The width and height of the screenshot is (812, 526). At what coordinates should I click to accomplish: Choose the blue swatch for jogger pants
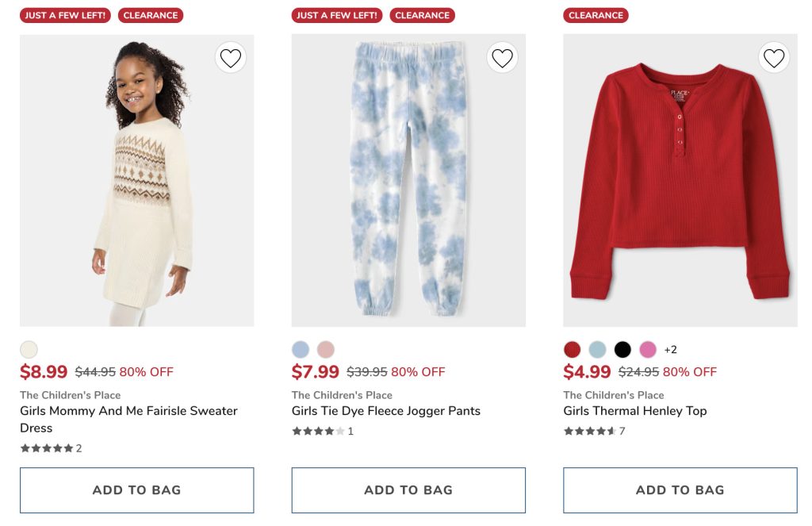pos(301,350)
